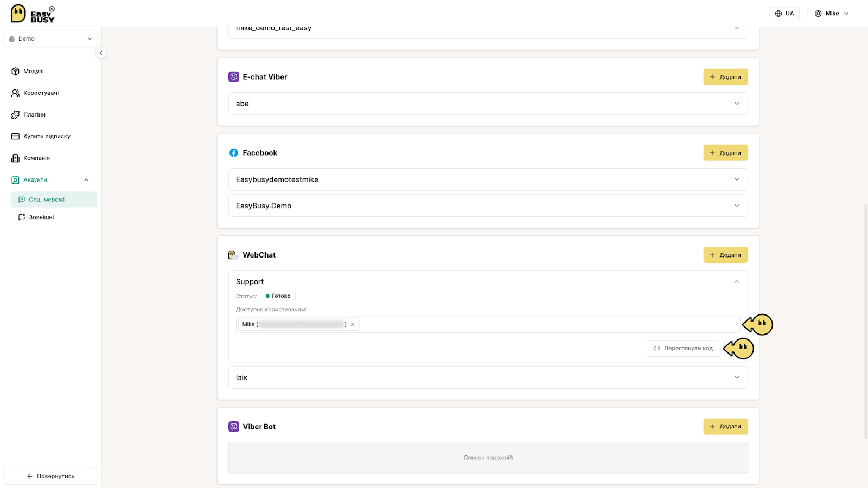Collapse the sidebar with arrow button
868x488 pixels.
[x=100, y=53]
